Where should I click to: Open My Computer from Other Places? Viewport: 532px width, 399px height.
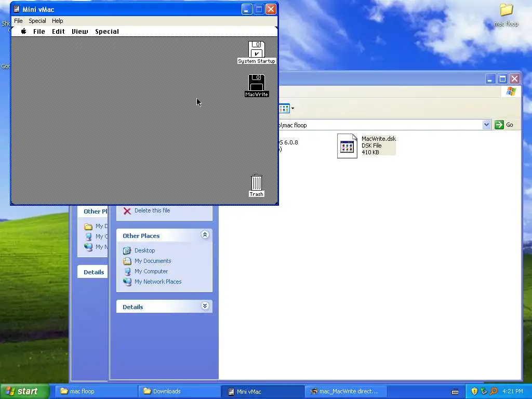pyautogui.click(x=151, y=271)
